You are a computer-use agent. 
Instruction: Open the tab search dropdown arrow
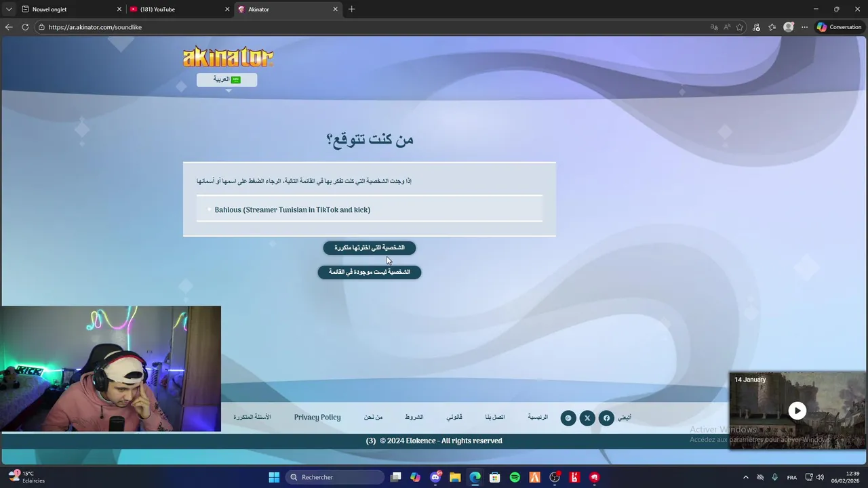coord(8,9)
